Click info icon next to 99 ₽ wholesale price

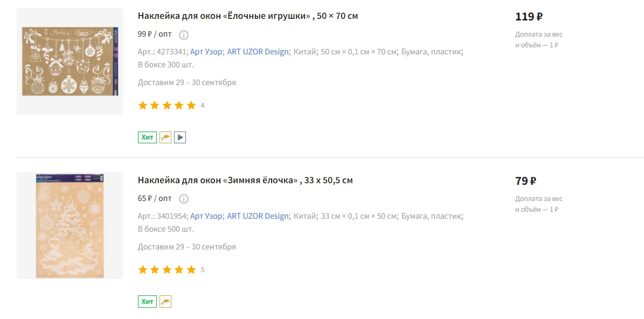click(184, 35)
